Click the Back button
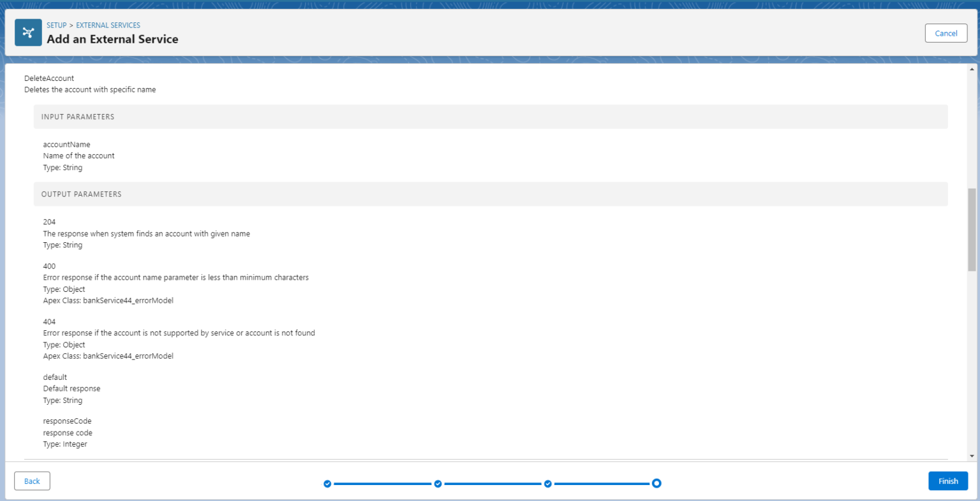980x501 pixels. pos(32,481)
